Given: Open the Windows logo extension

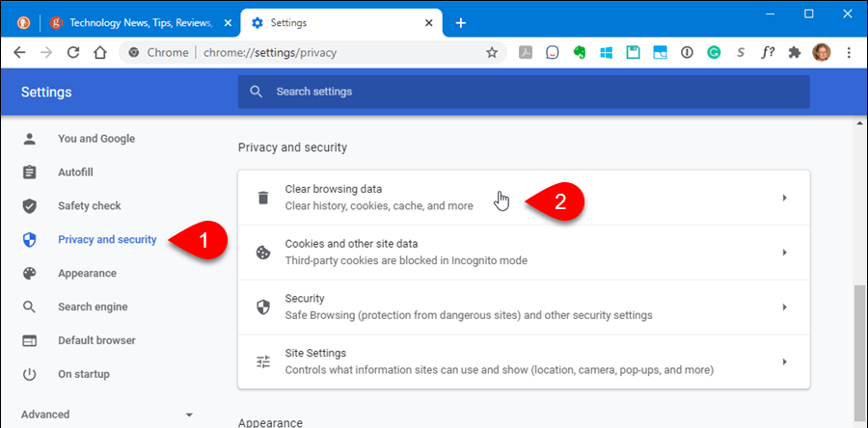Looking at the screenshot, I should point(607,52).
